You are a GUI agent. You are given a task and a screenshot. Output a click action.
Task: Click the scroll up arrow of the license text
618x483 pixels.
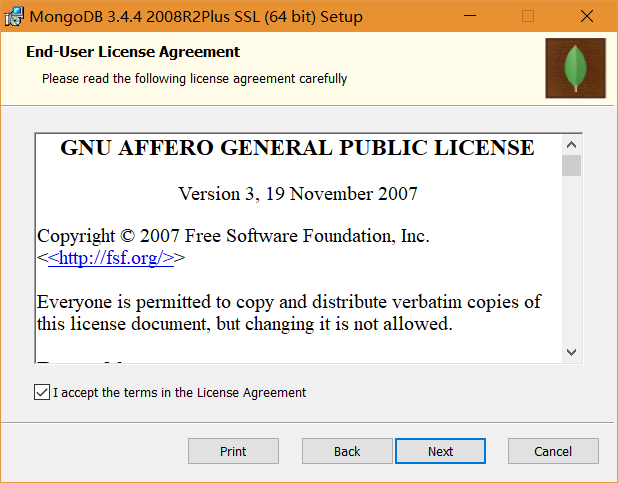pos(571,142)
